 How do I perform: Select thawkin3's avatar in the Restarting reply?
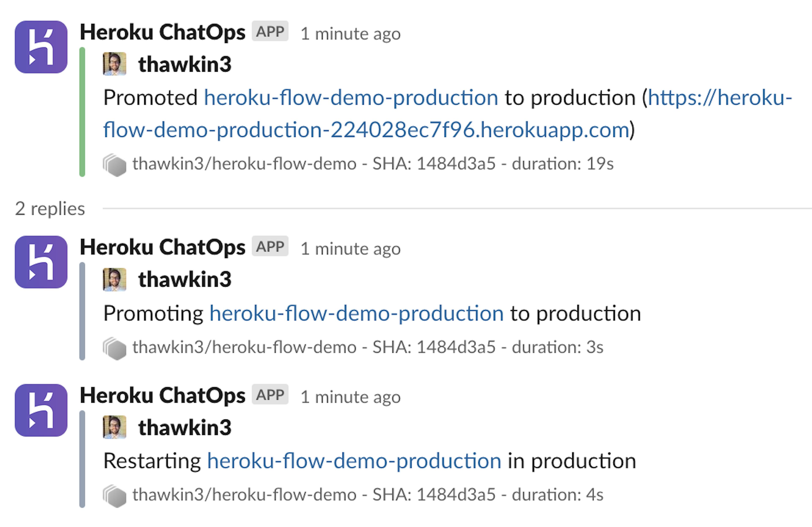coord(115,427)
